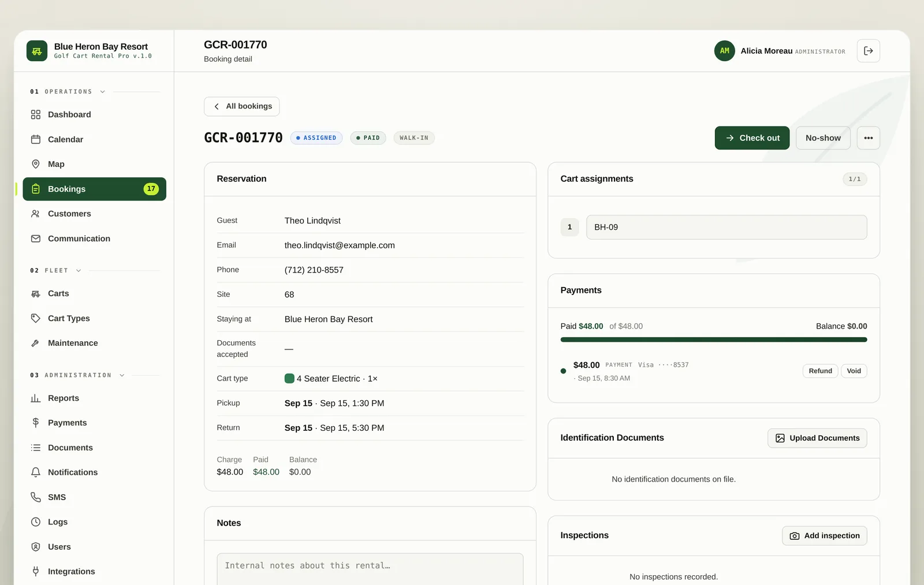Click Upload Documents button
Screen dimensions: 924x585
click(x=817, y=438)
